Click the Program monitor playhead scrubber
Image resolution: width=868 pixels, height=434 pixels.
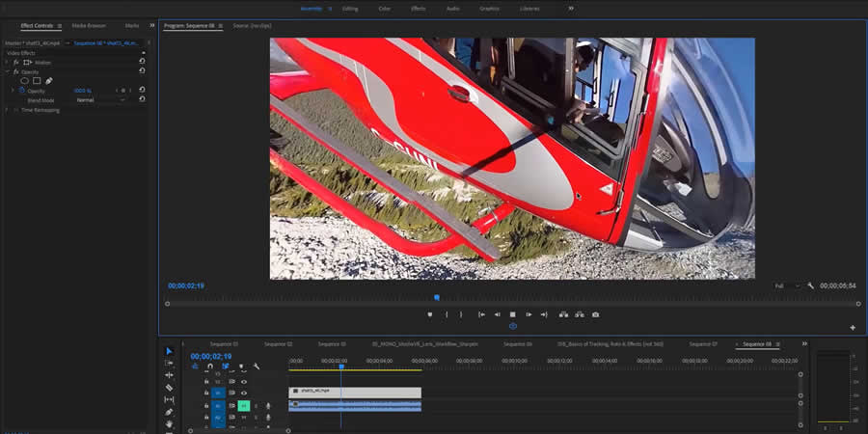tap(436, 297)
